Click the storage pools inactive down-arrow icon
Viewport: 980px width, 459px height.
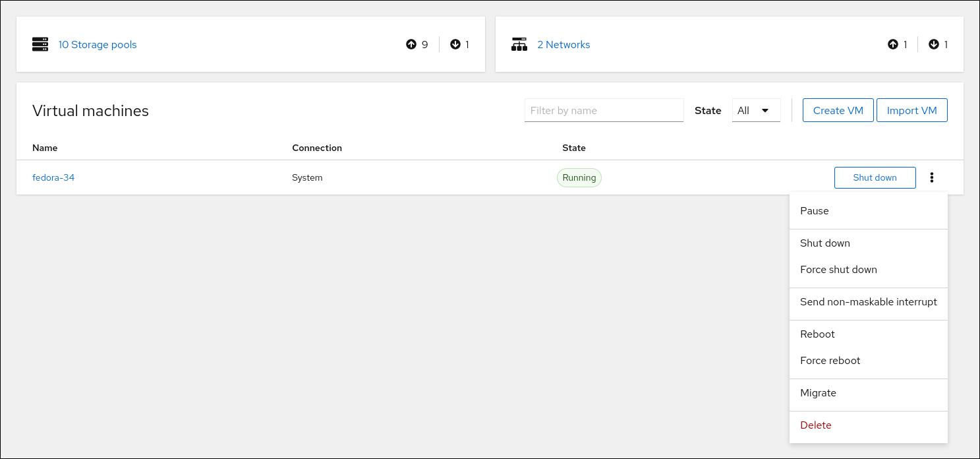pyautogui.click(x=455, y=45)
